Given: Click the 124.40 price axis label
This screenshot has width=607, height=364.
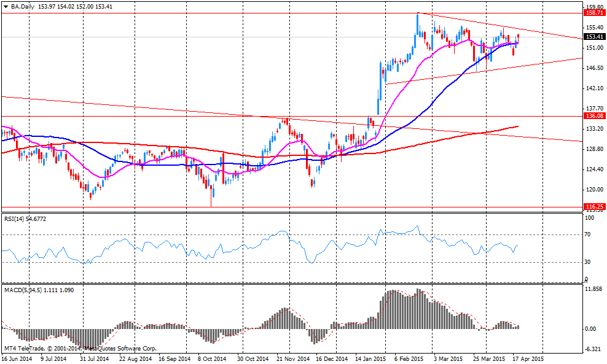Looking at the screenshot, I should pos(595,169).
